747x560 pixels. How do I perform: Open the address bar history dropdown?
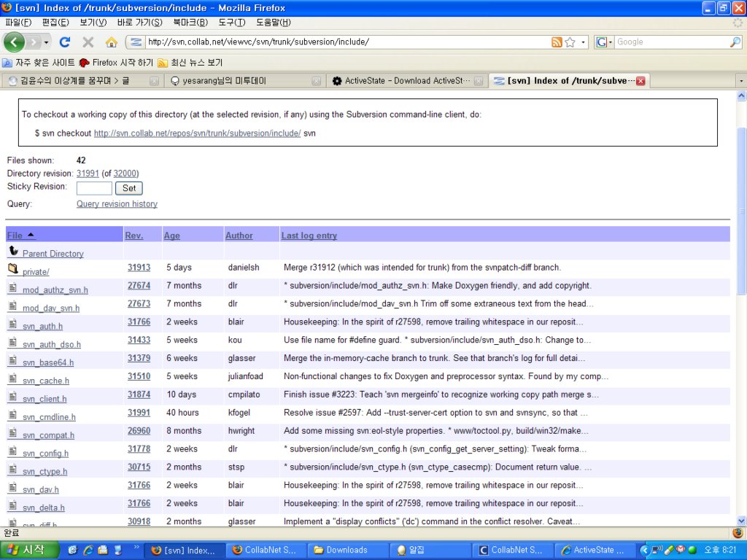tap(583, 42)
